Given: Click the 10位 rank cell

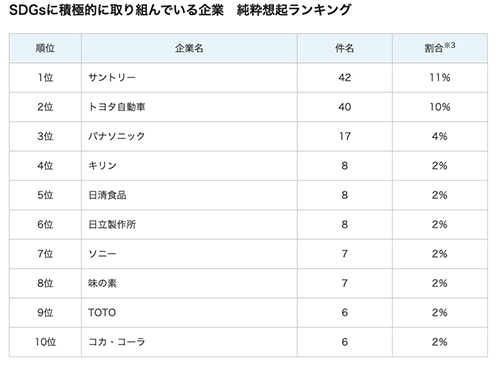Looking at the screenshot, I should tap(45, 342).
